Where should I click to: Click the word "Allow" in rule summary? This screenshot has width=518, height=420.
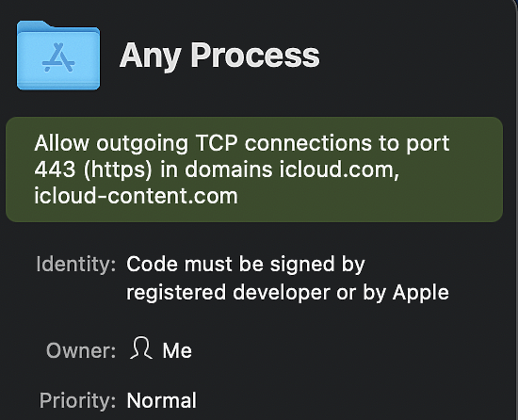pos(62,143)
